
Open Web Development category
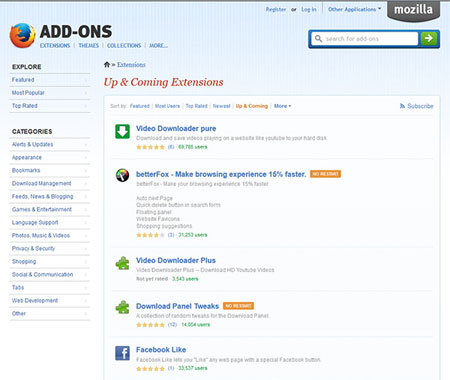(50, 301)
